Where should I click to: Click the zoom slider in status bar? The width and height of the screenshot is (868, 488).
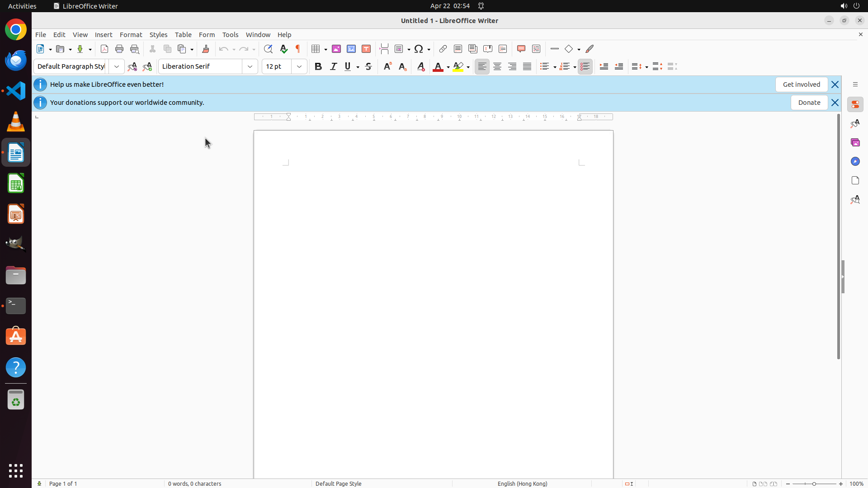tap(814, 483)
